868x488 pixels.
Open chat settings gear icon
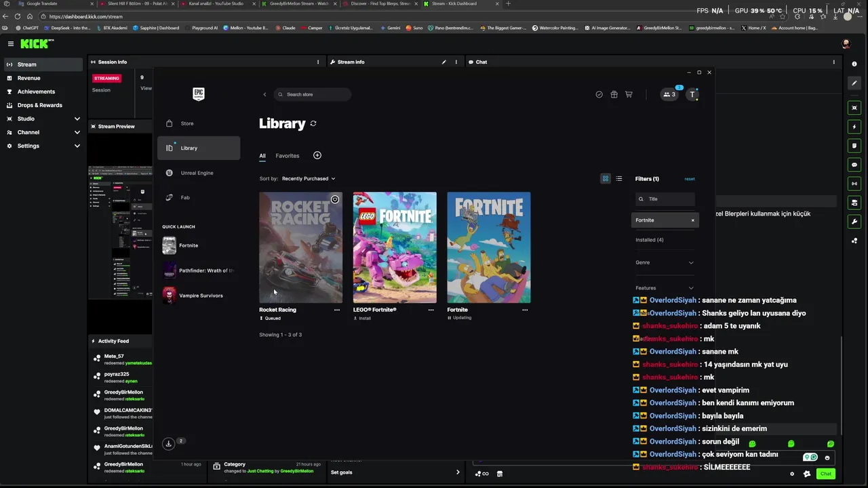[x=792, y=474]
